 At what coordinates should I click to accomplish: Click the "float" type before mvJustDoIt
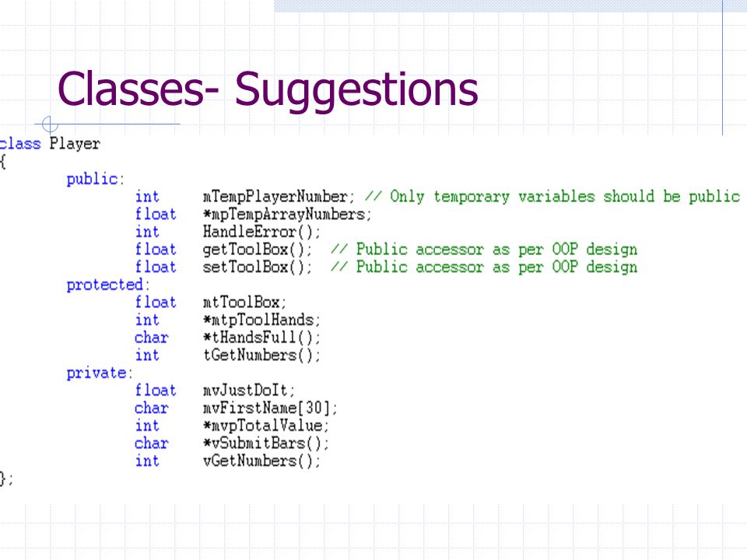point(156,390)
